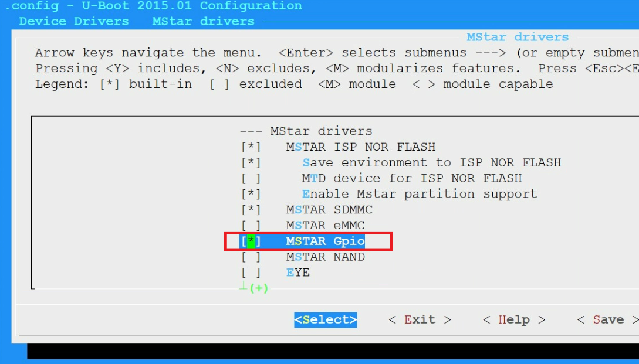Click the Save button

coord(607,320)
